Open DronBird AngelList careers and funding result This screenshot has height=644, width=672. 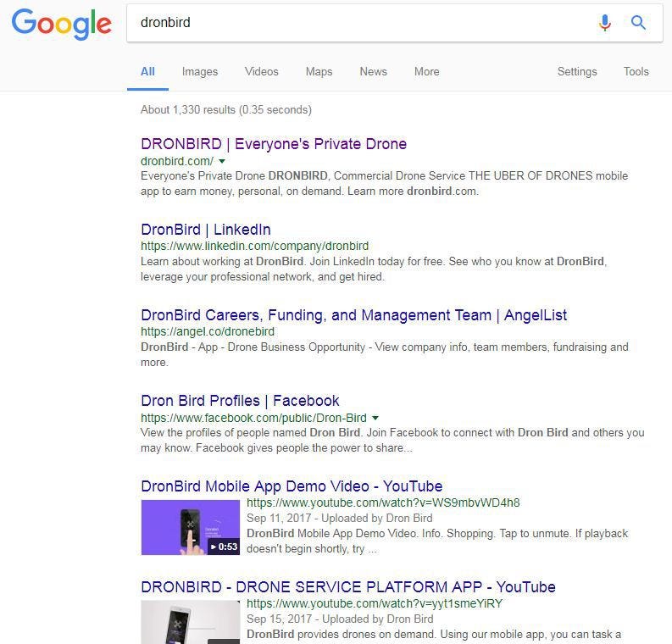(x=353, y=315)
